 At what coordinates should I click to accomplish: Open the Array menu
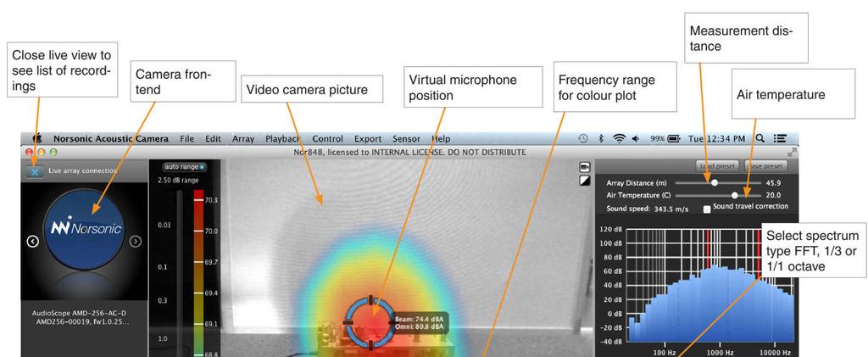pos(243,139)
